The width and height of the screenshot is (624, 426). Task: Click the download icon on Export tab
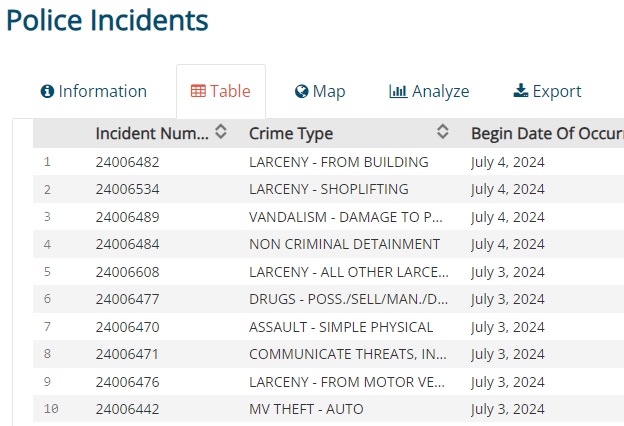pyautogui.click(x=520, y=91)
